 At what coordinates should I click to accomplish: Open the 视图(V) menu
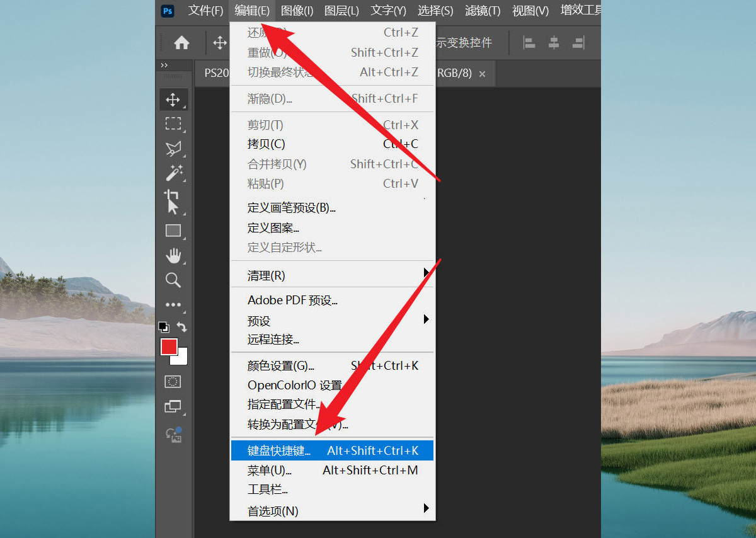[x=530, y=11]
